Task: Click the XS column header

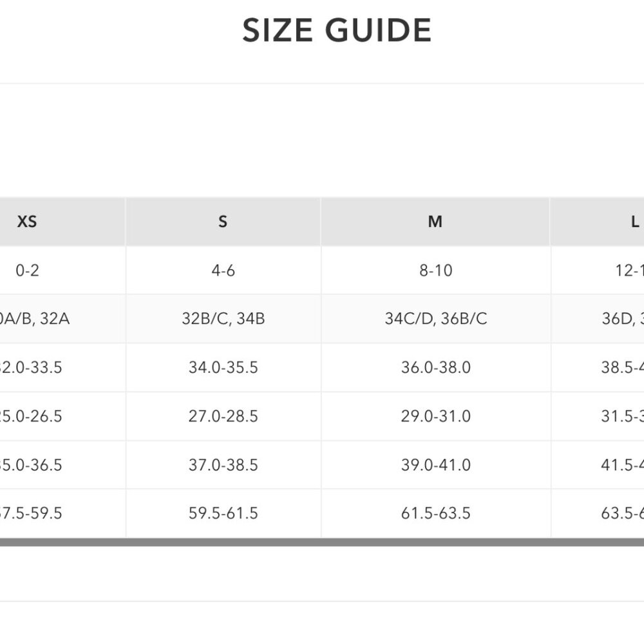Action: pos(27,222)
